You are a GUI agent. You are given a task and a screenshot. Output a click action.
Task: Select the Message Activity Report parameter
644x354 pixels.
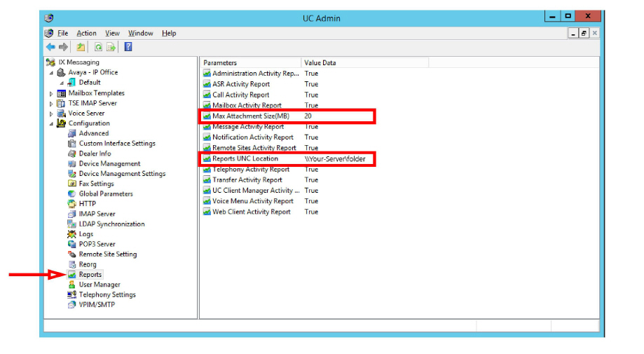pyautogui.click(x=248, y=127)
